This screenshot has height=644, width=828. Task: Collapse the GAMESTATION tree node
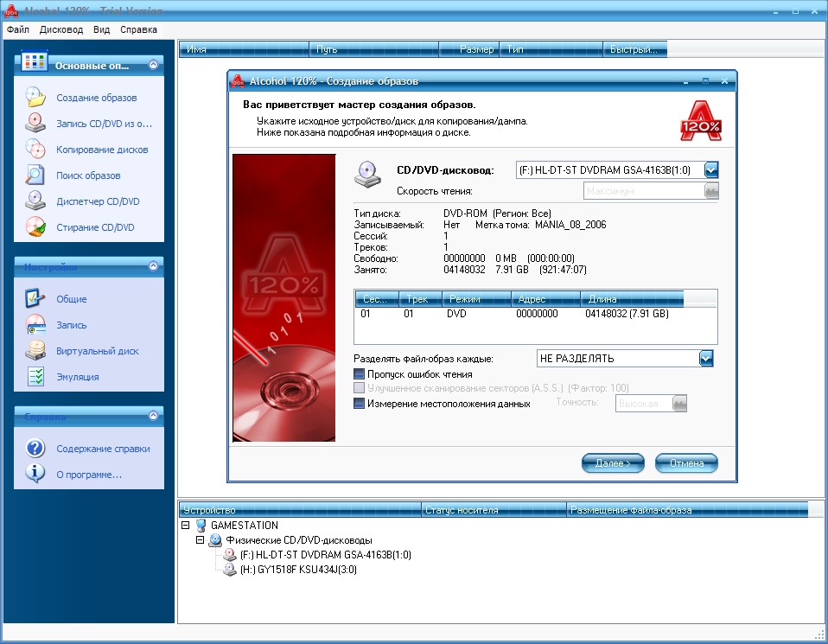pyautogui.click(x=185, y=525)
